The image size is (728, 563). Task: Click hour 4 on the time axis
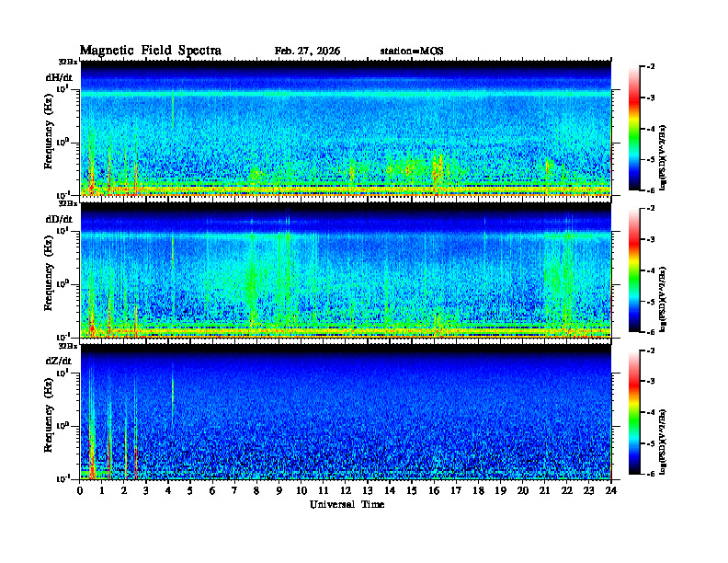click(168, 491)
